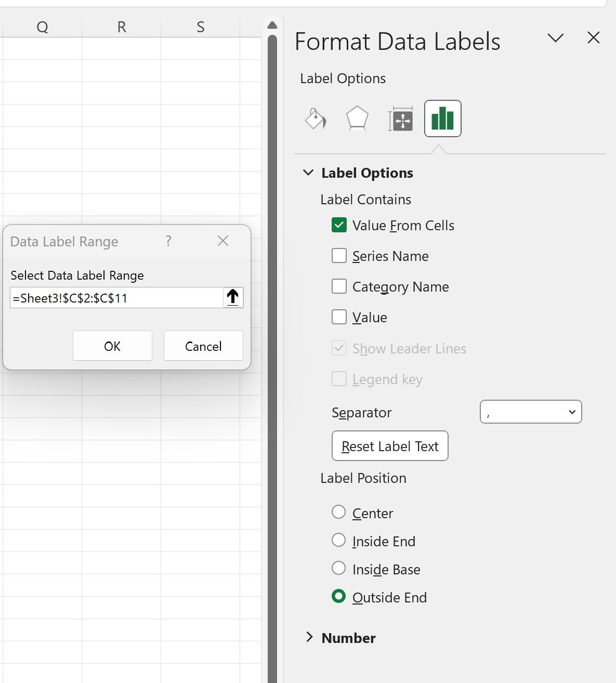Close the Format Data Labels pane
The height and width of the screenshot is (683, 616).
pos(594,37)
